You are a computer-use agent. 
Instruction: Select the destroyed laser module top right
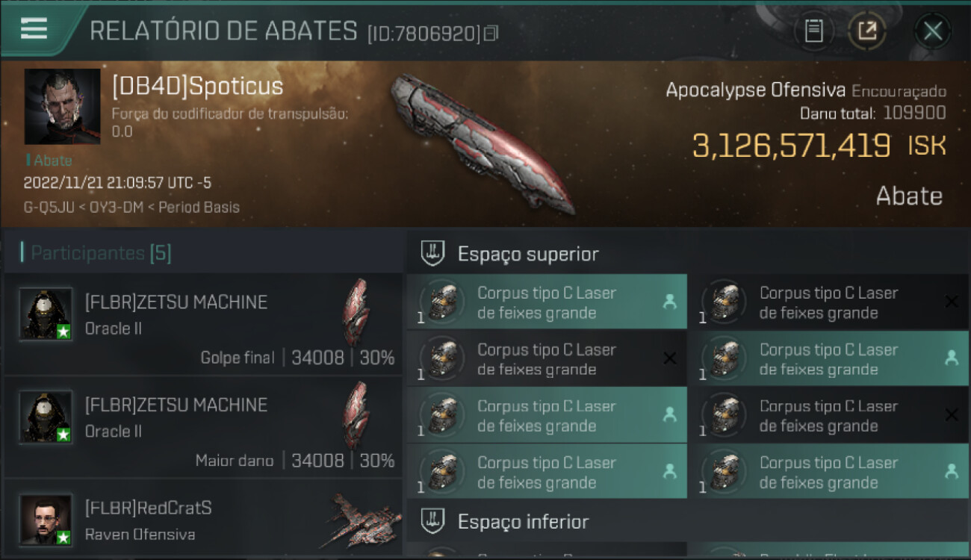(x=829, y=302)
